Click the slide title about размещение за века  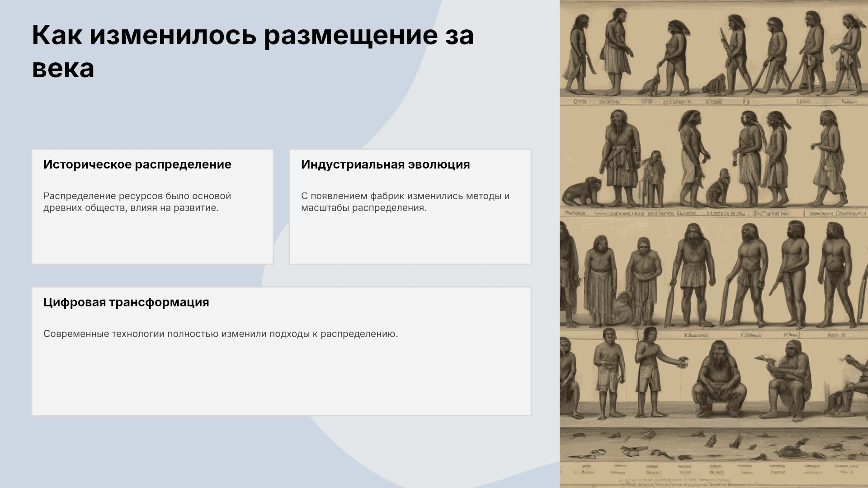[x=253, y=52]
